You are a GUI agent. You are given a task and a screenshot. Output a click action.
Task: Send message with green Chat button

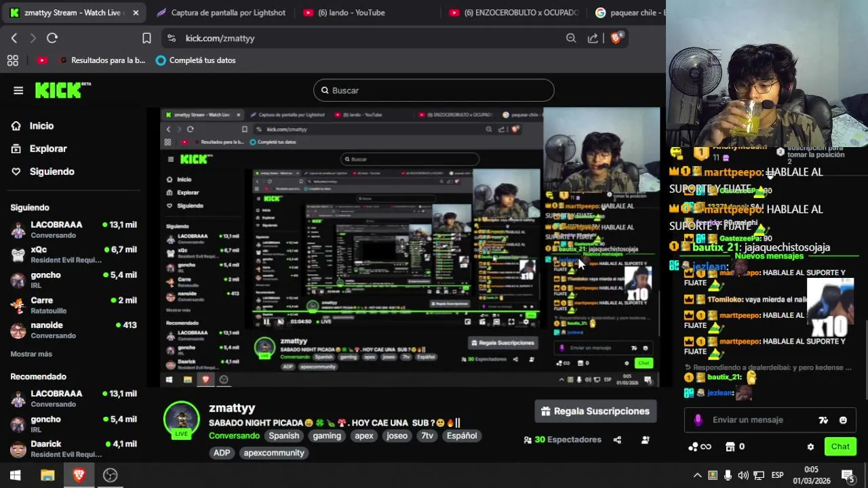coord(840,447)
